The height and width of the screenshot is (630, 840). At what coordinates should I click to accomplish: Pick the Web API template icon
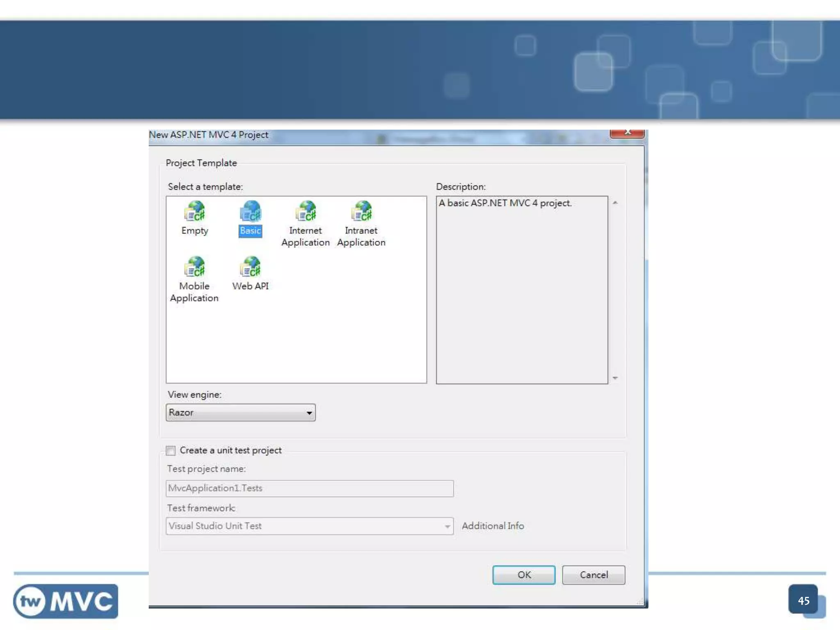coord(250,267)
